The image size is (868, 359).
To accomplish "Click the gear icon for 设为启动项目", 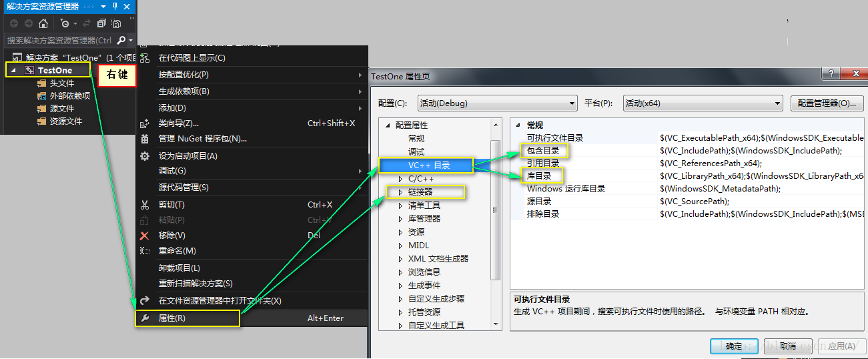I will point(144,156).
